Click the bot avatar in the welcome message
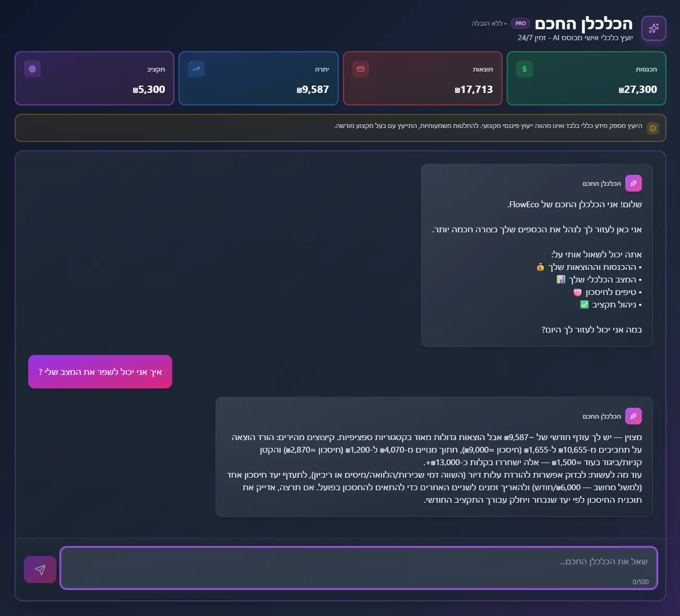 click(x=633, y=183)
